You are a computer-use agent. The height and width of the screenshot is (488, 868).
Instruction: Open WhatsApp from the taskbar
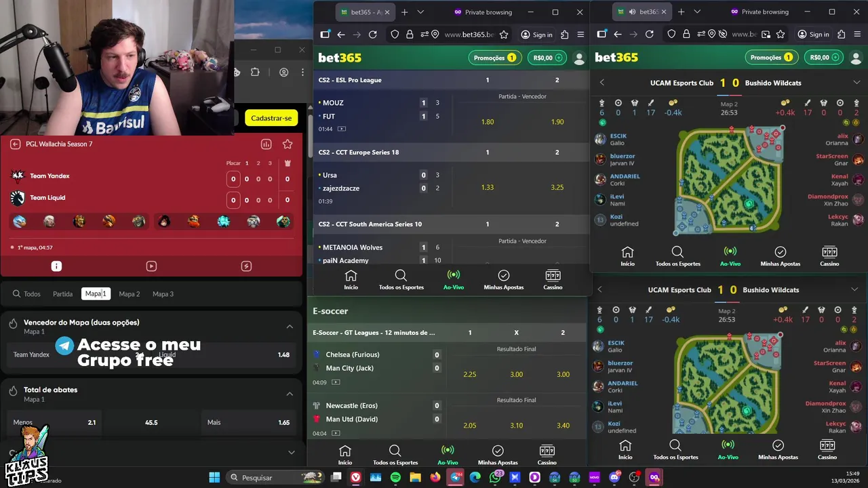click(x=495, y=477)
